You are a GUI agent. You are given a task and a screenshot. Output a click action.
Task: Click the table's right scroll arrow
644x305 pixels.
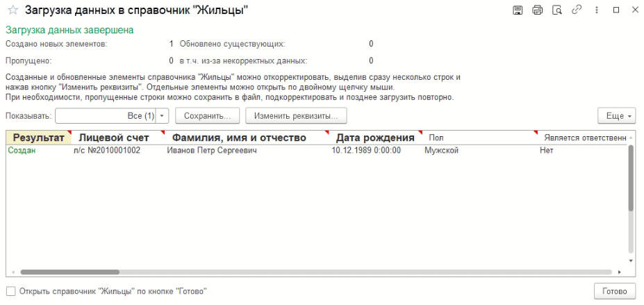pyautogui.click(x=620, y=272)
